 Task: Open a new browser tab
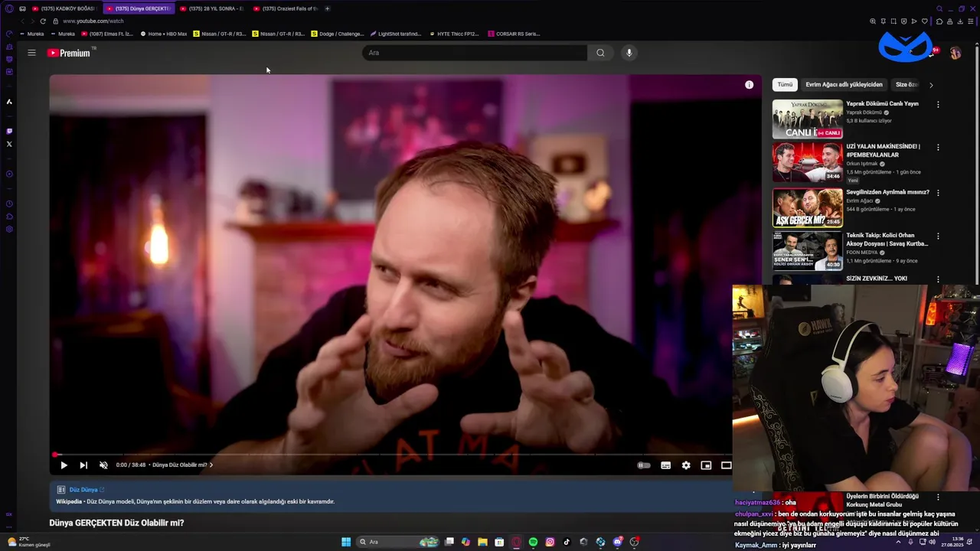[x=327, y=8]
